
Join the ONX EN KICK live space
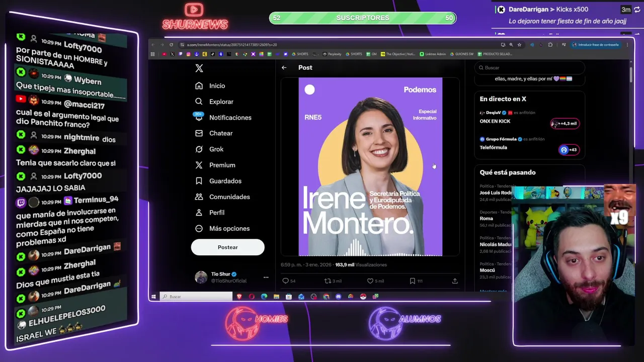[x=565, y=123]
